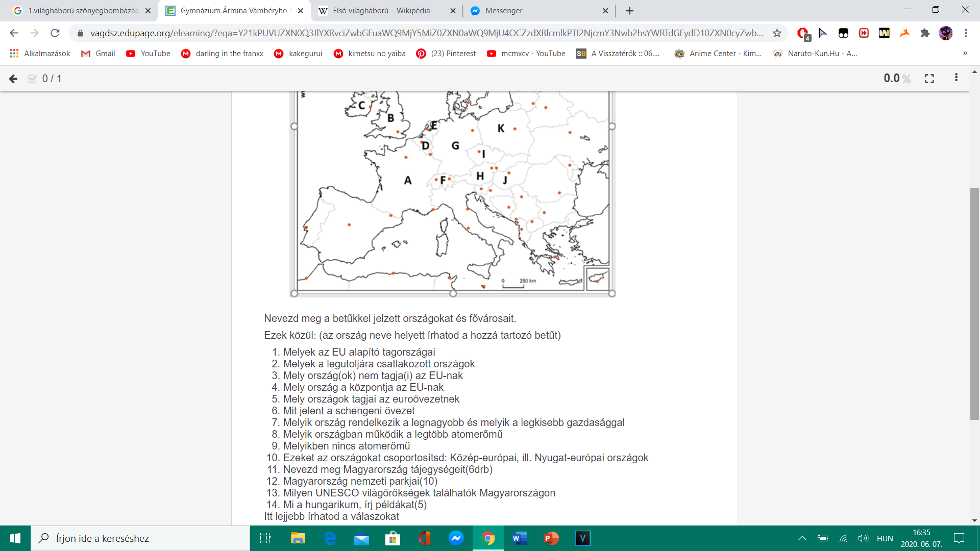Open the volume control in system tray
Image resolution: width=980 pixels, height=551 pixels.
(863, 538)
